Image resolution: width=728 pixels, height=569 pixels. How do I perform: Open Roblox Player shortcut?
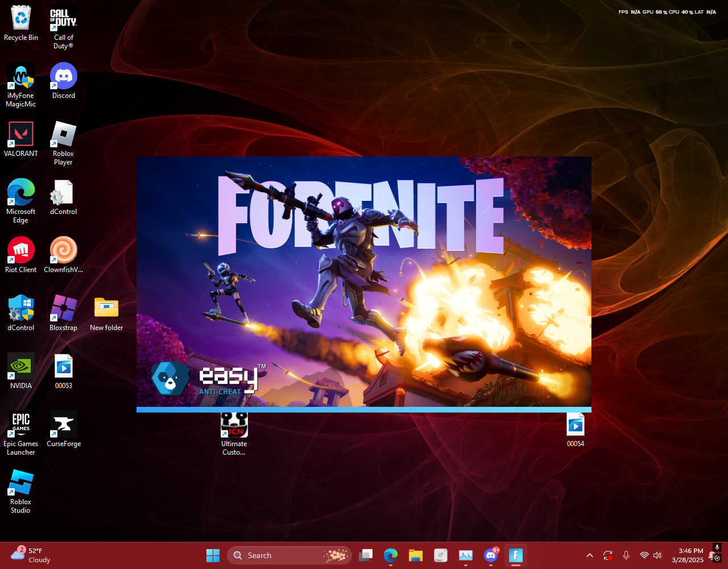tap(63, 143)
